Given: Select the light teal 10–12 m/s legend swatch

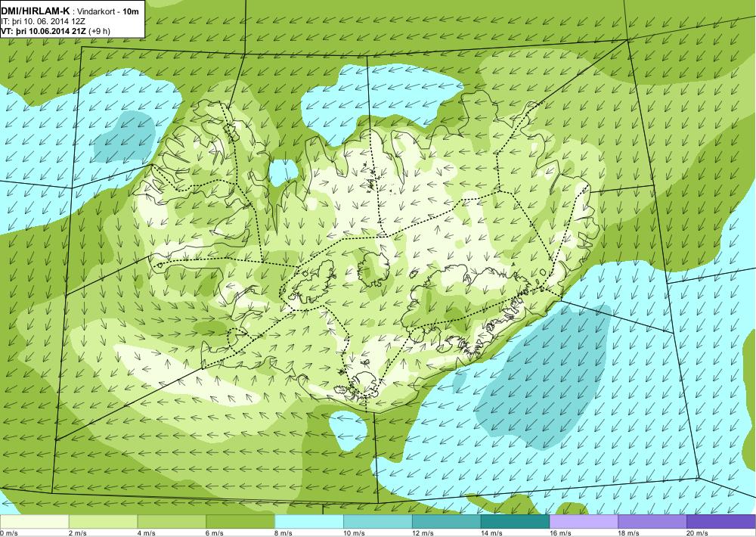Looking at the screenshot, I should point(377,522).
